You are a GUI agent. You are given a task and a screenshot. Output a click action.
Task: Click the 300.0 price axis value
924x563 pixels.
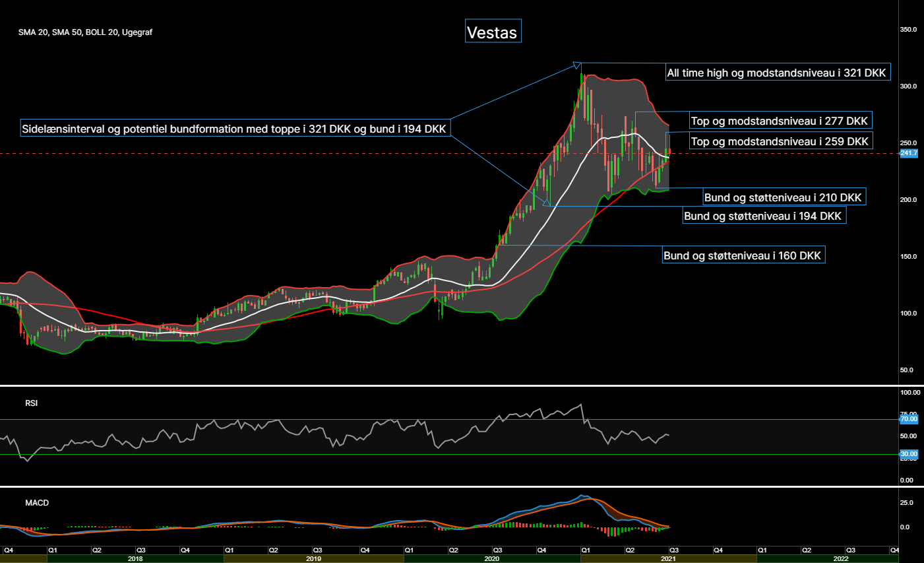(909, 86)
